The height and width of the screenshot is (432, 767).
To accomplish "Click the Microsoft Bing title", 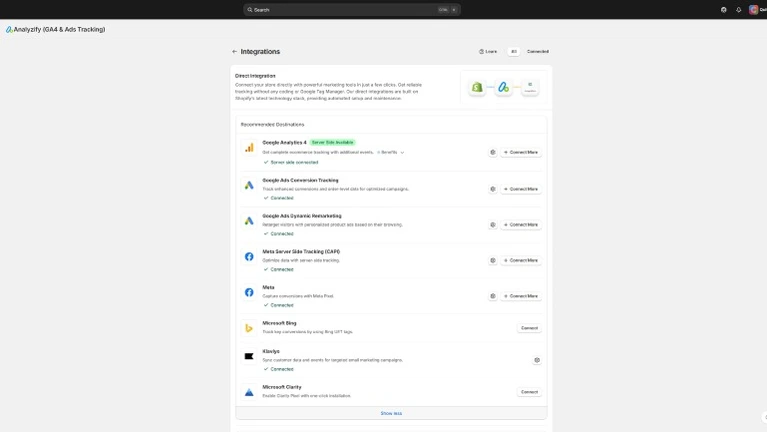I will click(279, 323).
